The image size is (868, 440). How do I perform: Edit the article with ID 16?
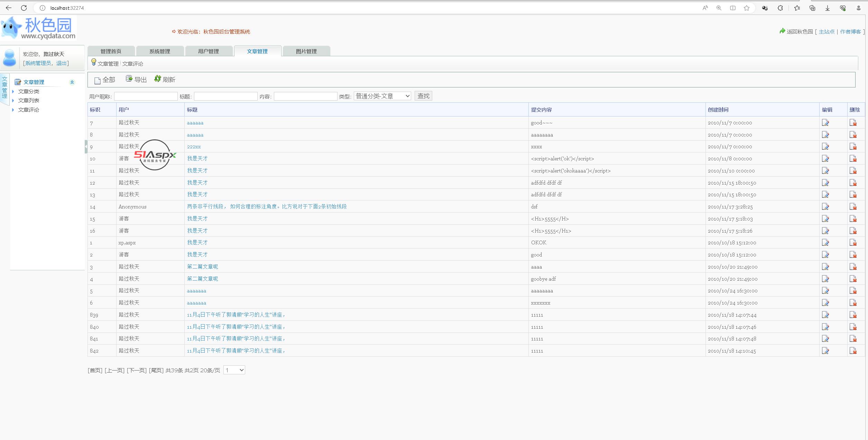point(825,231)
